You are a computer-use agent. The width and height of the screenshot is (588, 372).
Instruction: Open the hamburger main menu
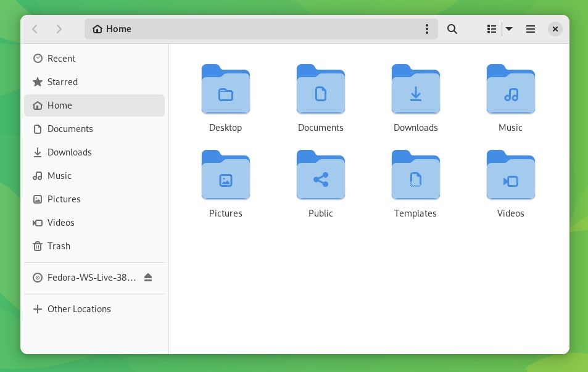pyautogui.click(x=530, y=29)
